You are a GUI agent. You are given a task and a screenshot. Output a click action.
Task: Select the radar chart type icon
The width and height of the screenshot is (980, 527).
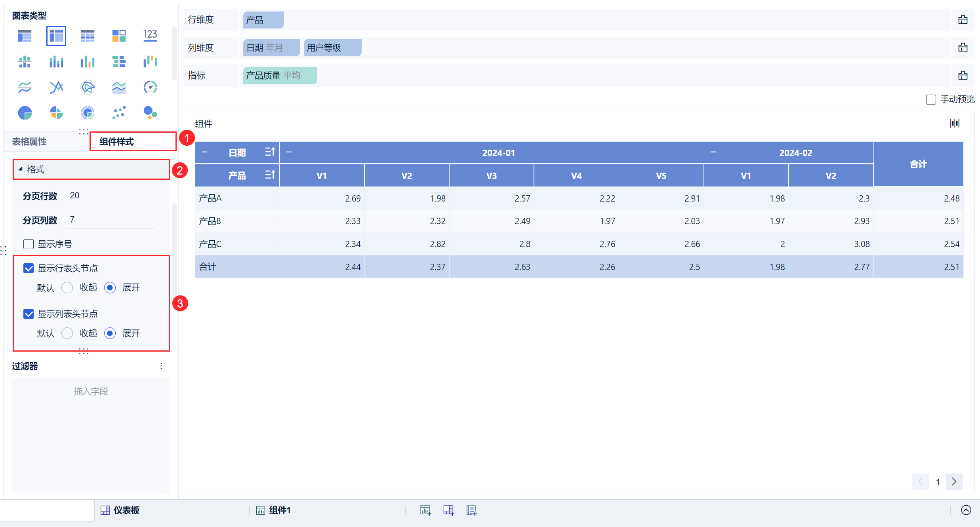pos(88,87)
